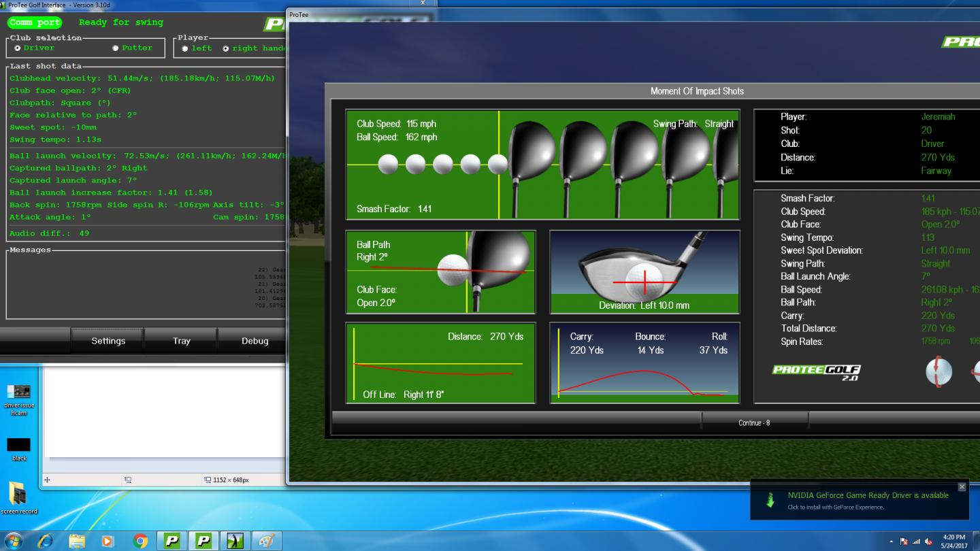980x551 pixels.
Task: Click the Carry 220 Yds value in stats list
Action: tap(938, 316)
